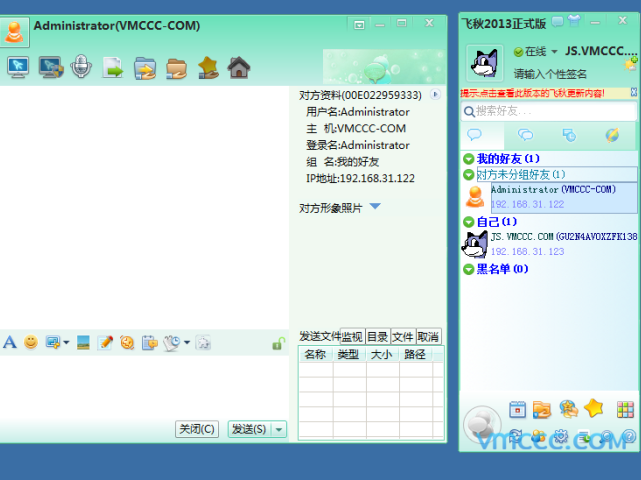Switch to the group chat bubbles tab
The height and width of the screenshot is (480, 641).
(525, 135)
